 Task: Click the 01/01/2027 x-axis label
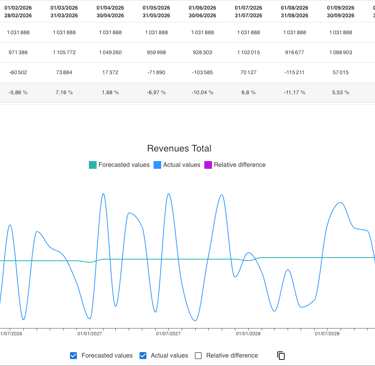(90, 334)
